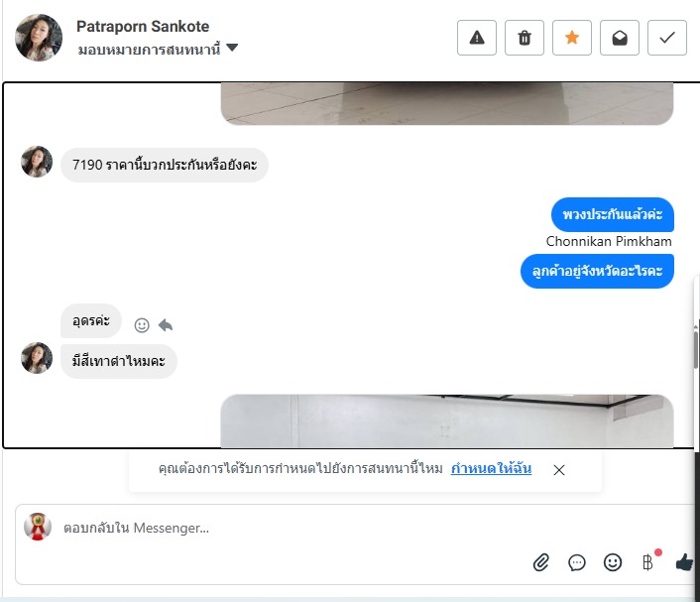The height and width of the screenshot is (602, 700).
Task: Click the spam warning triangle icon
Action: (476, 38)
